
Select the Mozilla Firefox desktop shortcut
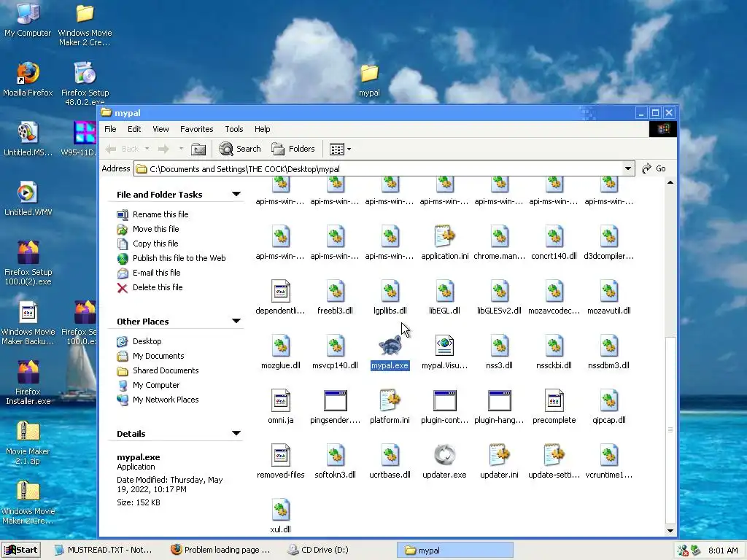(28, 79)
